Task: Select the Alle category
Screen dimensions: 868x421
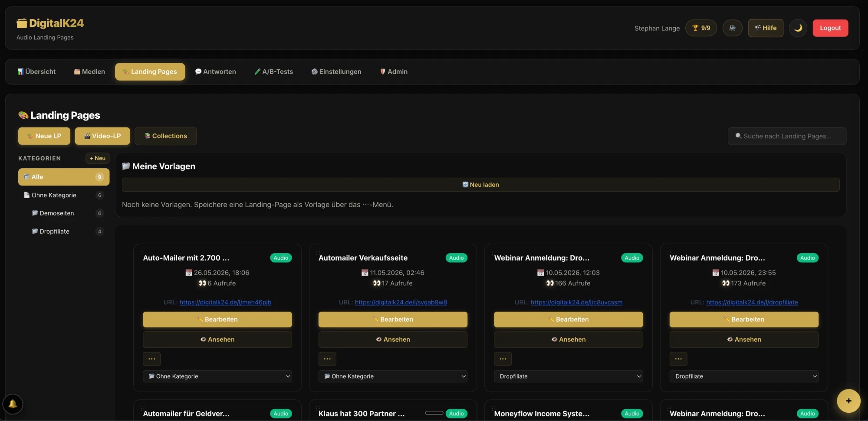Action: click(x=64, y=177)
